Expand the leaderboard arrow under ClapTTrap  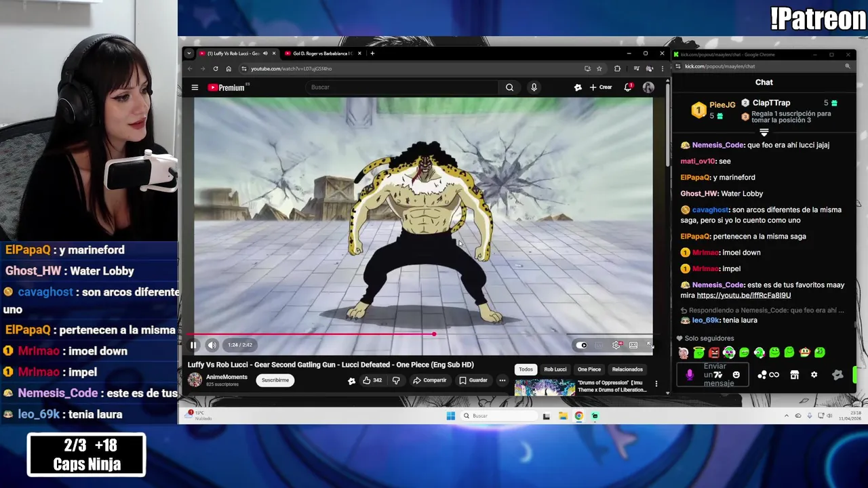pos(764,133)
